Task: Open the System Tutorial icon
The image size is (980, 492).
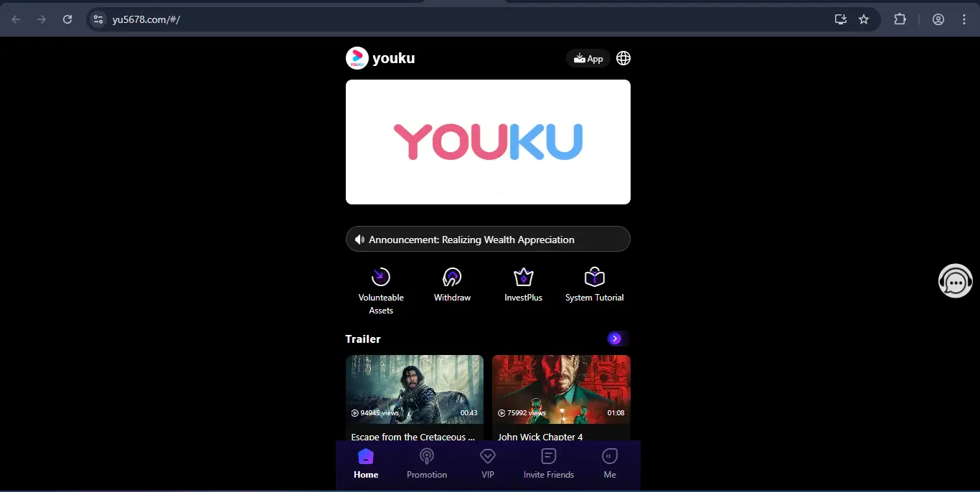Action: click(x=594, y=278)
